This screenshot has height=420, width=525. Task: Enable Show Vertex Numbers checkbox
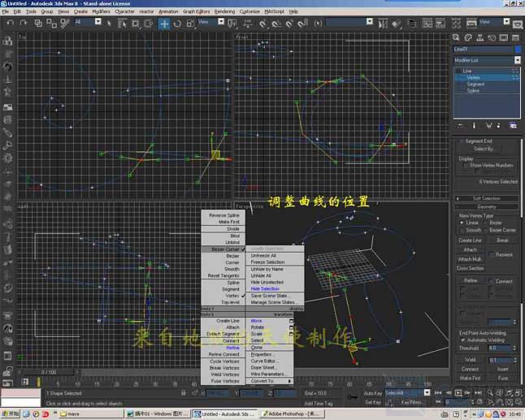465,166
